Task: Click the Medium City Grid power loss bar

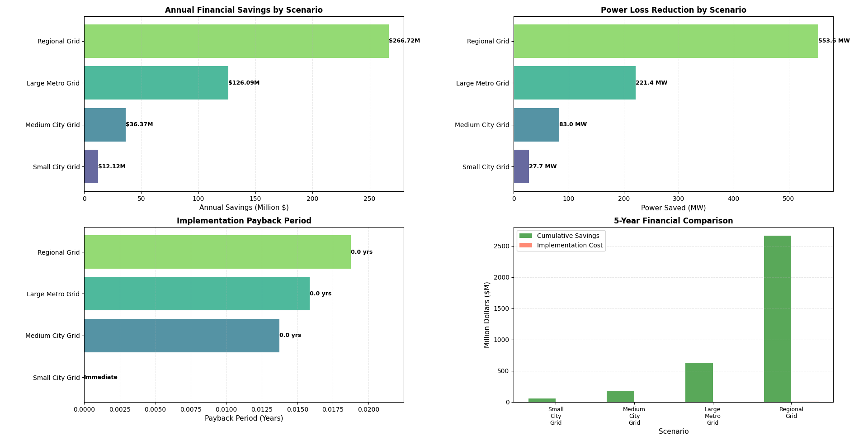Action: pyautogui.click(x=536, y=125)
